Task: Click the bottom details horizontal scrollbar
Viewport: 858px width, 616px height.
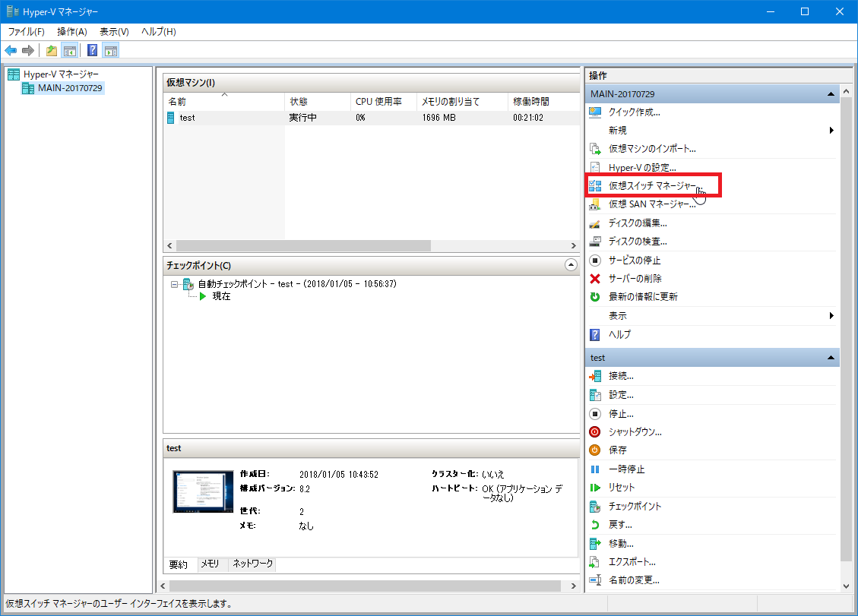Action: 365,586
